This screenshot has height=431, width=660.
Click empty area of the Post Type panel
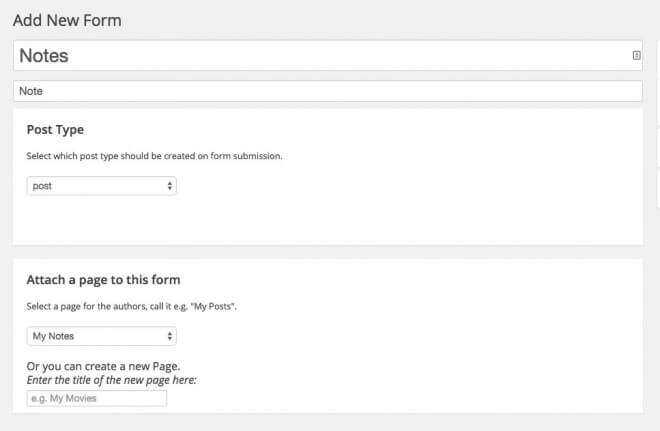pos(400,210)
